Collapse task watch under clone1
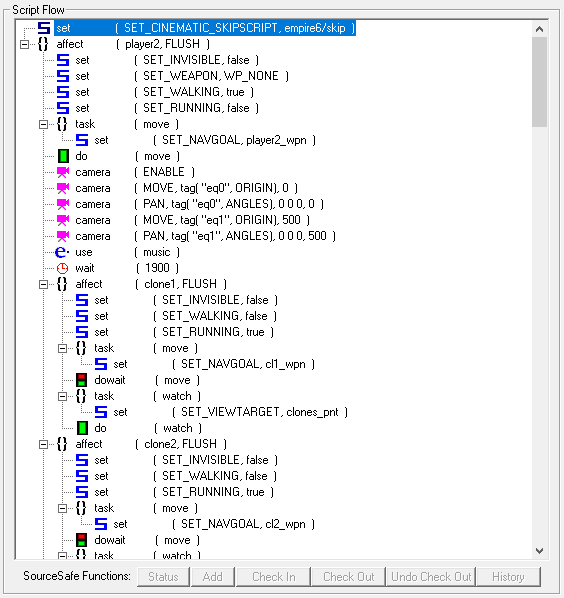The height and width of the screenshot is (598, 564). 63,396
